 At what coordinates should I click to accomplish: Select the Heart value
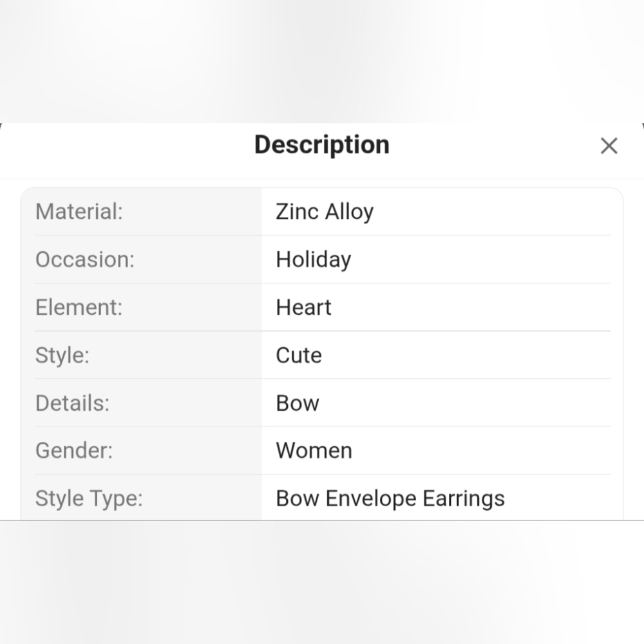pos(303,307)
